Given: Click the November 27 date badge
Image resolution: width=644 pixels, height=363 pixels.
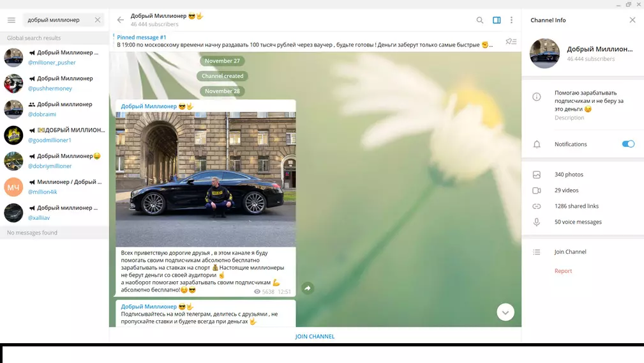Looking at the screenshot, I should click(x=222, y=61).
